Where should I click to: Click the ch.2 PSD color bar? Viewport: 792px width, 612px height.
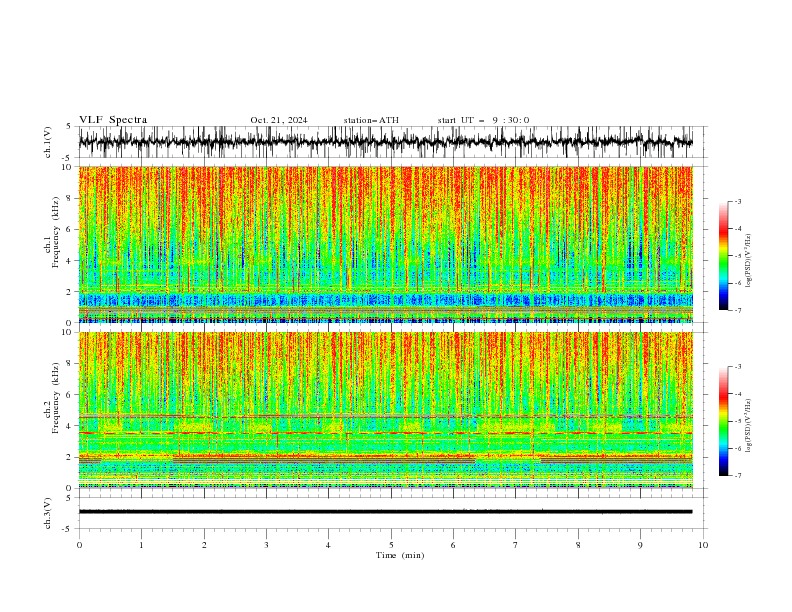click(x=724, y=421)
